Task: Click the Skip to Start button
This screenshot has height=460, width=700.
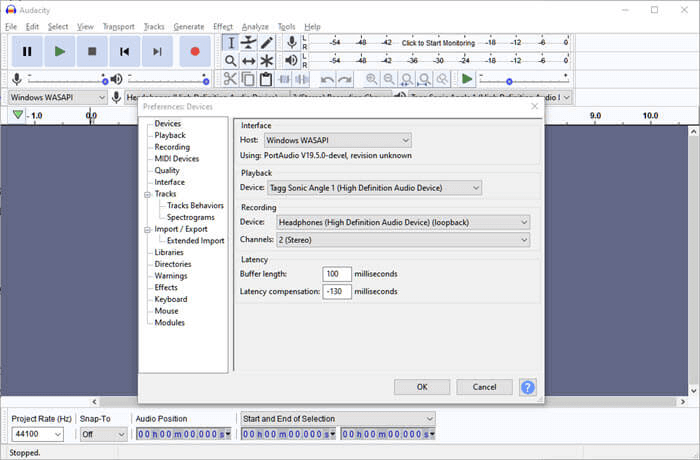Action: 124,51
